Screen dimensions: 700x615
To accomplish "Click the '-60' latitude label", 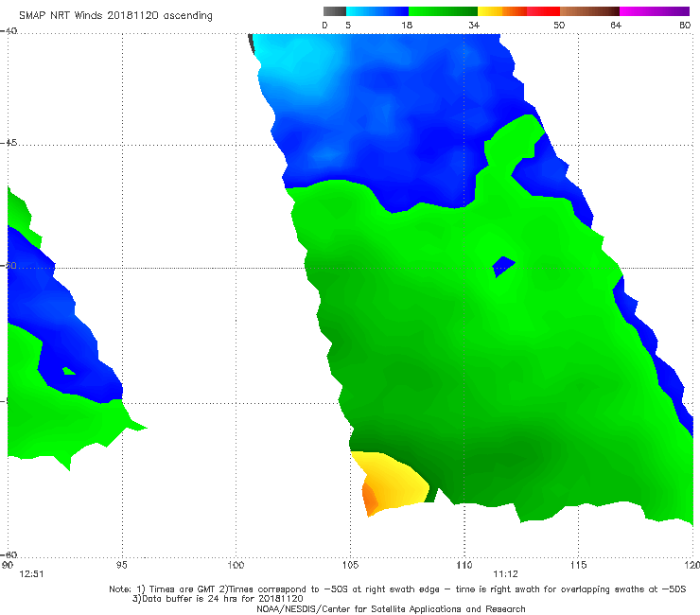I will [9, 554].
